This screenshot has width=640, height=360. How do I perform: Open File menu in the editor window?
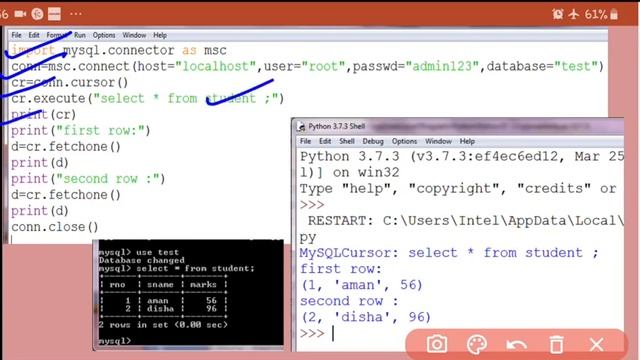(x=16, y=35)
